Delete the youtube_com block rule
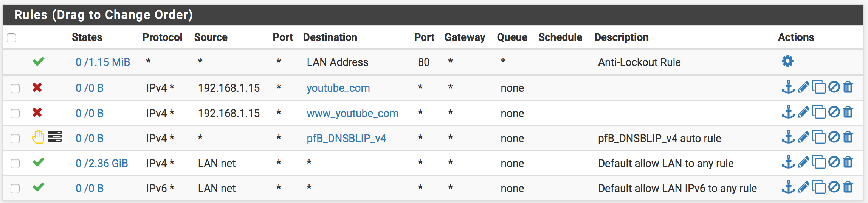 848,87
